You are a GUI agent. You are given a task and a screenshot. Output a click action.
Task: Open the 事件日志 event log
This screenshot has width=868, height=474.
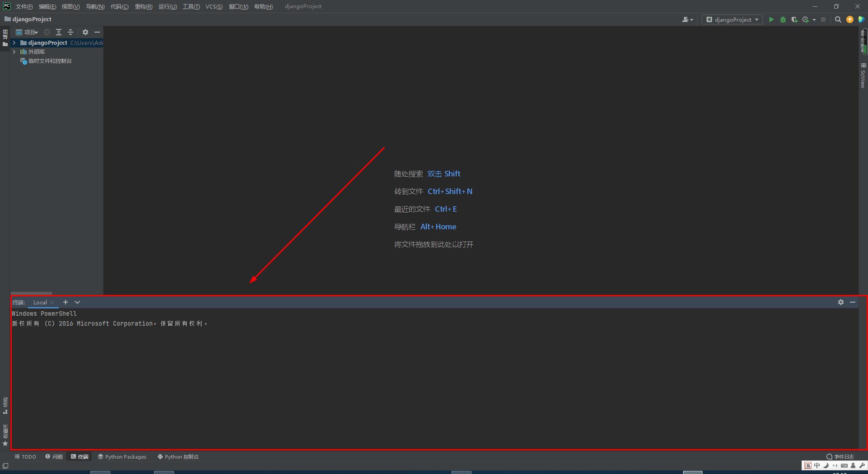pyautogui.click(x=840, y=457)
